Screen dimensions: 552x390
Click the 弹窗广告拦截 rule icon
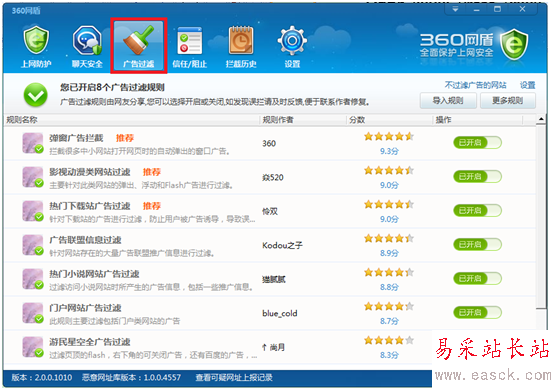point(33,143)
